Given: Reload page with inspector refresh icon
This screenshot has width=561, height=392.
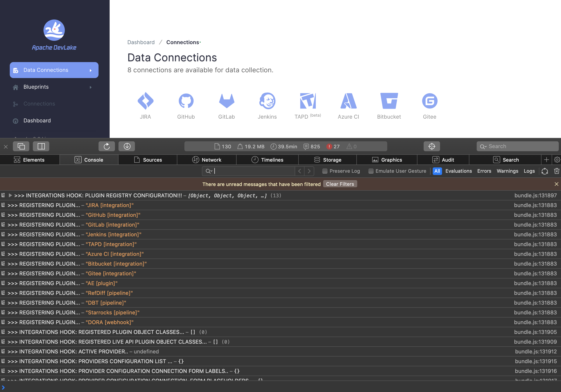Looking at the screenshot, I should (107, 146).
